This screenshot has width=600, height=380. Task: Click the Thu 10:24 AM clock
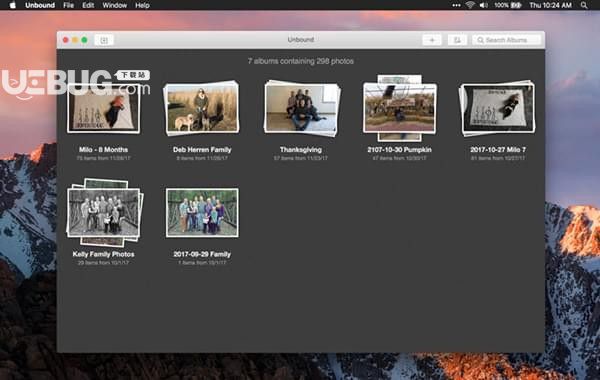(x=550, y=5)
